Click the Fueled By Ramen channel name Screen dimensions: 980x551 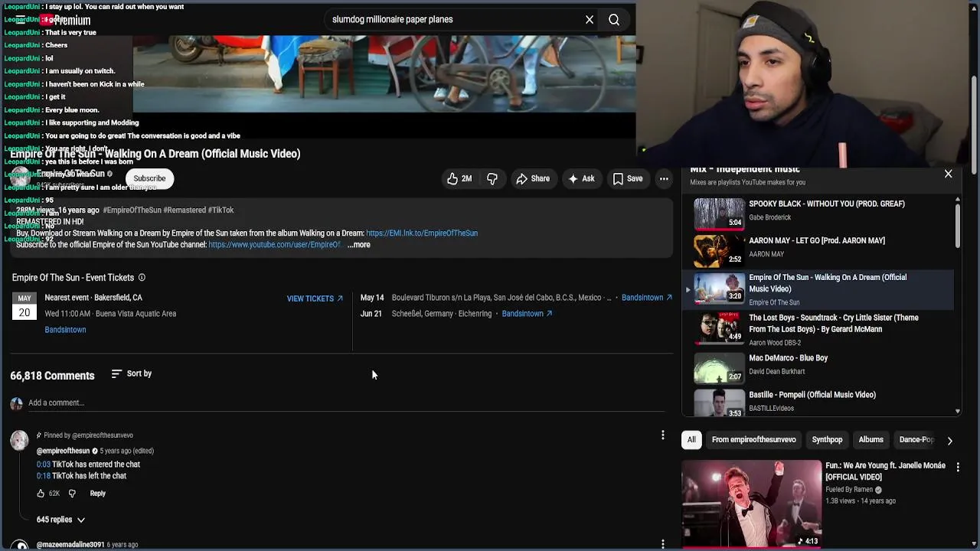[x=849, y=490]
